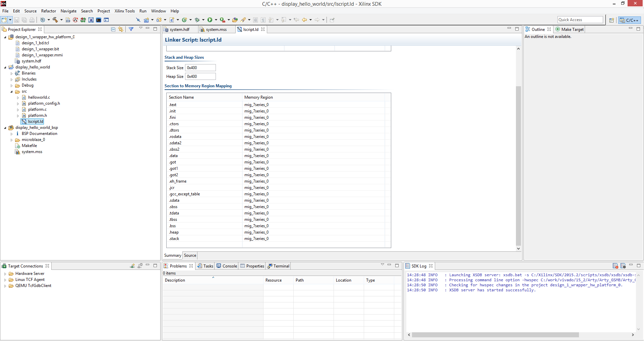Open dropdown arrow next to New button
The image size is (644, 341).
(x=10, y=20)
